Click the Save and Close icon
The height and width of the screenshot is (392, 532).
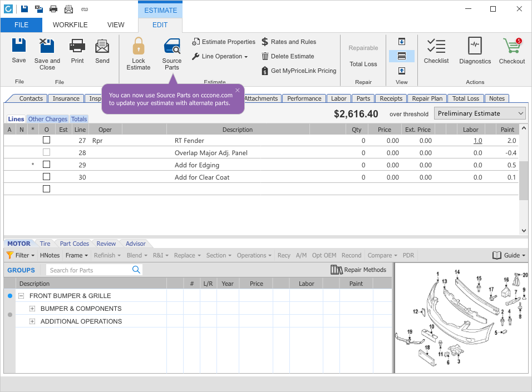[x=47, y=46]
